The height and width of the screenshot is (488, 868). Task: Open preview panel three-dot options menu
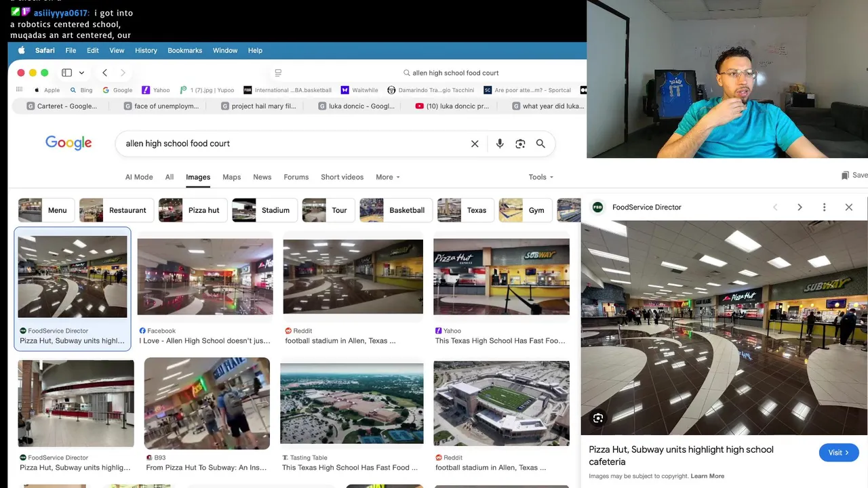coord(824,207)
